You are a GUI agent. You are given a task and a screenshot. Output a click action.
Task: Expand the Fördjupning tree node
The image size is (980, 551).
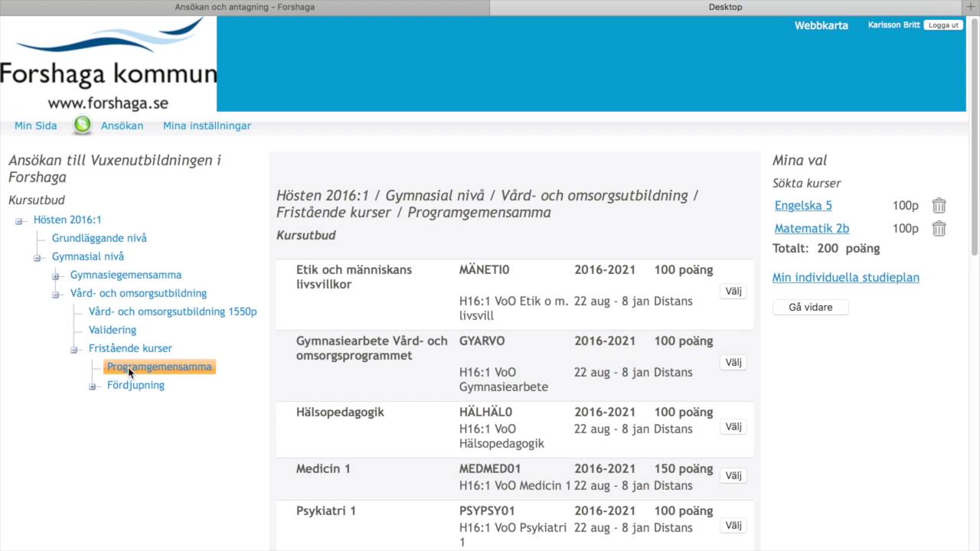coord(93,386)
